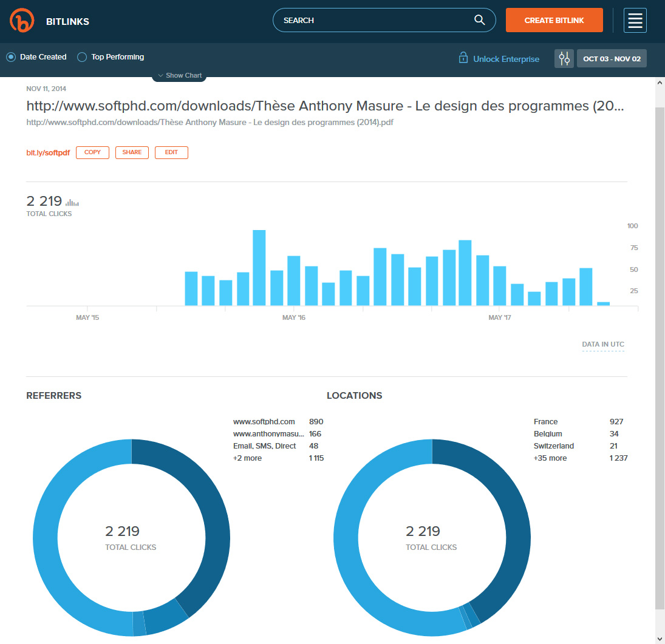Image resolution: width=665 pixels, height=644 pixels.
Task: Click the search magnifier icon
Action: 479,20
